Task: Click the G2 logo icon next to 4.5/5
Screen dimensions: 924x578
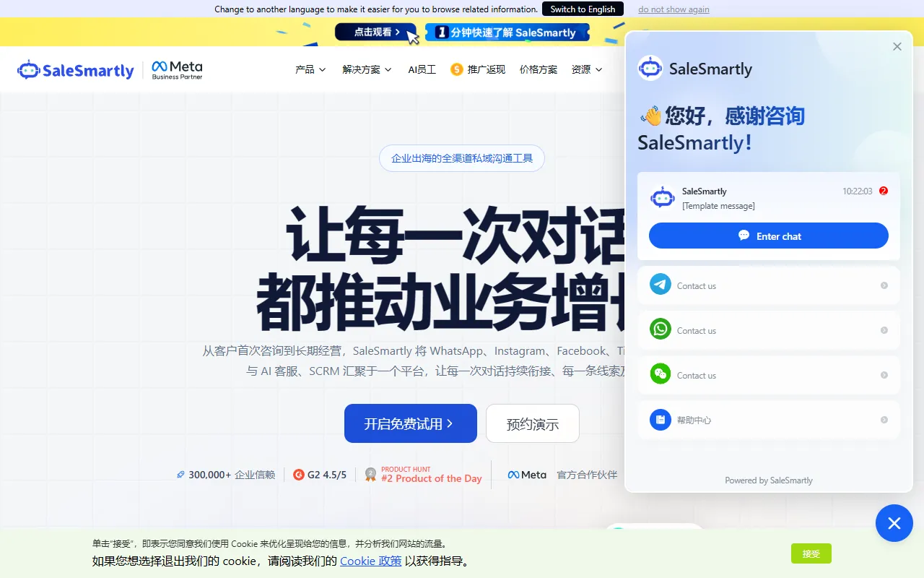Action: tap(299, 475)
